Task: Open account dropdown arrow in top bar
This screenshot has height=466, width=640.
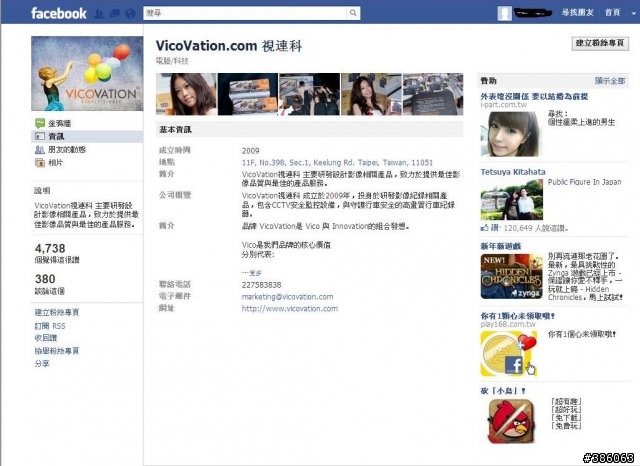Action: click(633, 13)
